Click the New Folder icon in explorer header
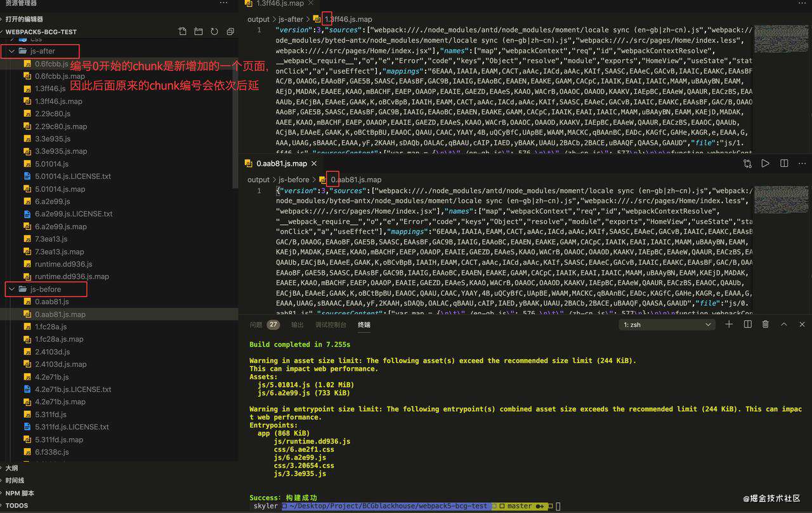 pyautogui.click(x=199, y=32)
